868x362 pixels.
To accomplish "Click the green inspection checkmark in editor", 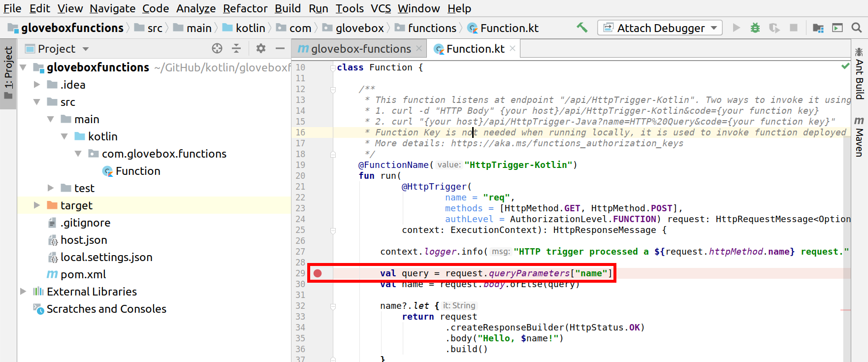I will (845, 66).
